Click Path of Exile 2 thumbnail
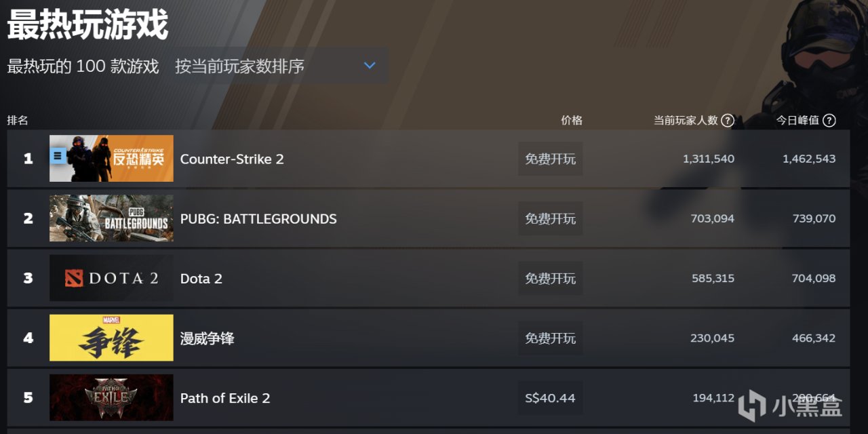 (x=111, y=397)
